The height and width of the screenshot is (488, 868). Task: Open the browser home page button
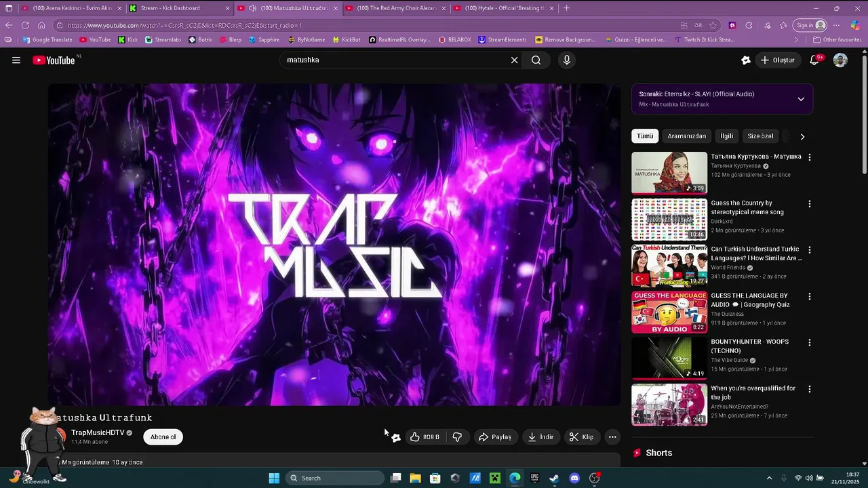[x=41, y=25]
